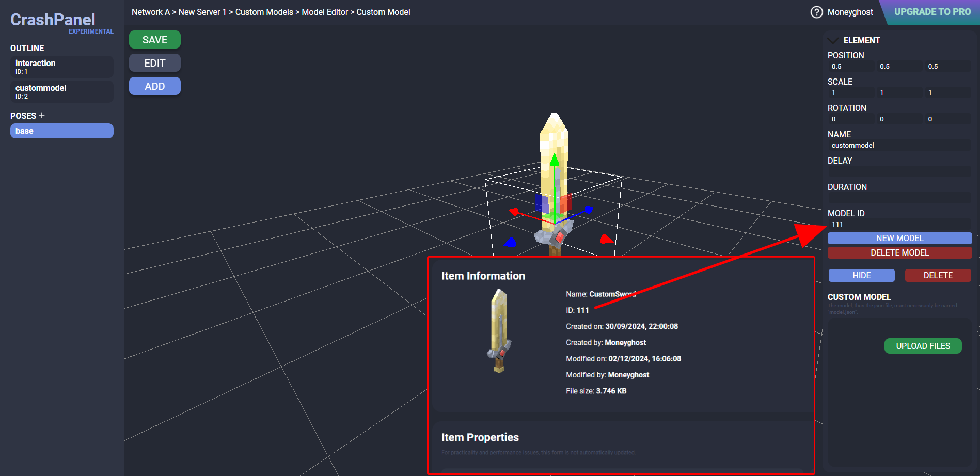Image resolution: width=980 pixels, height=476 pixels.
Task: Click the MODEL ID field showing 111
Action: pos(898,225)
